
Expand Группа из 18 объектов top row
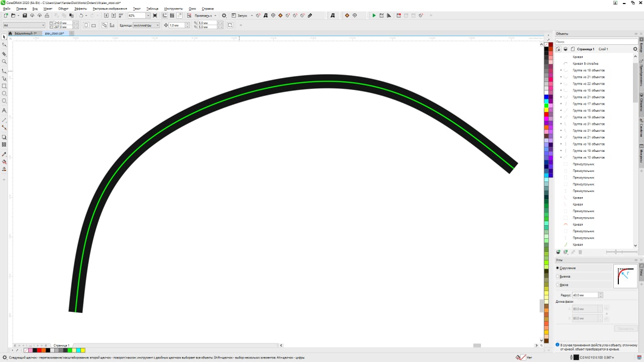[561, 70]
